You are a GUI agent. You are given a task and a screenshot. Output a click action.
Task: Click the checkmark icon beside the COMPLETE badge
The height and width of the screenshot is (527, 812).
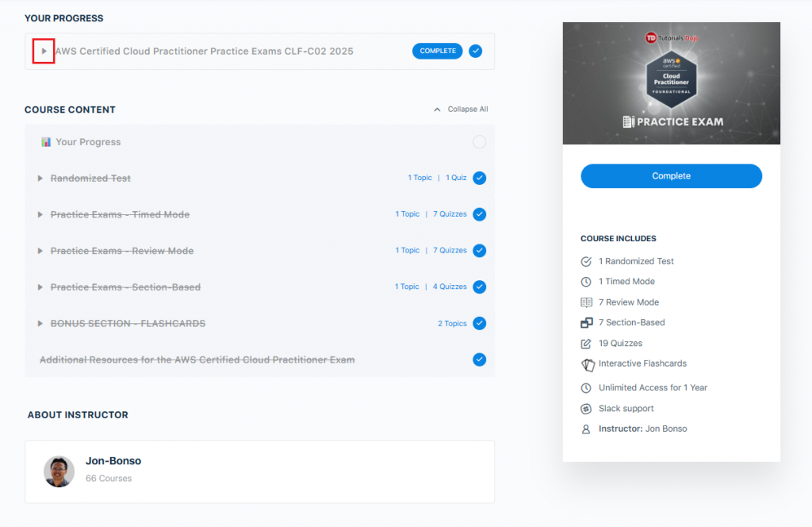point(475,51)
